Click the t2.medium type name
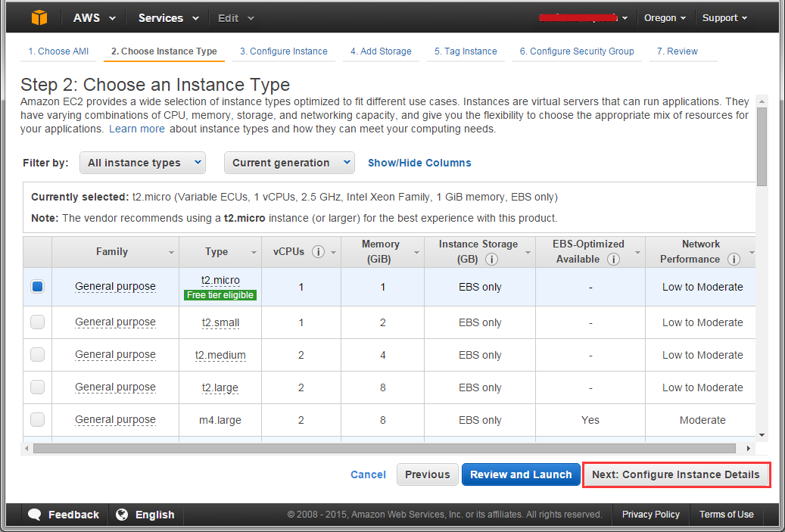Viewport: 785px width, 532px height. 220,355
